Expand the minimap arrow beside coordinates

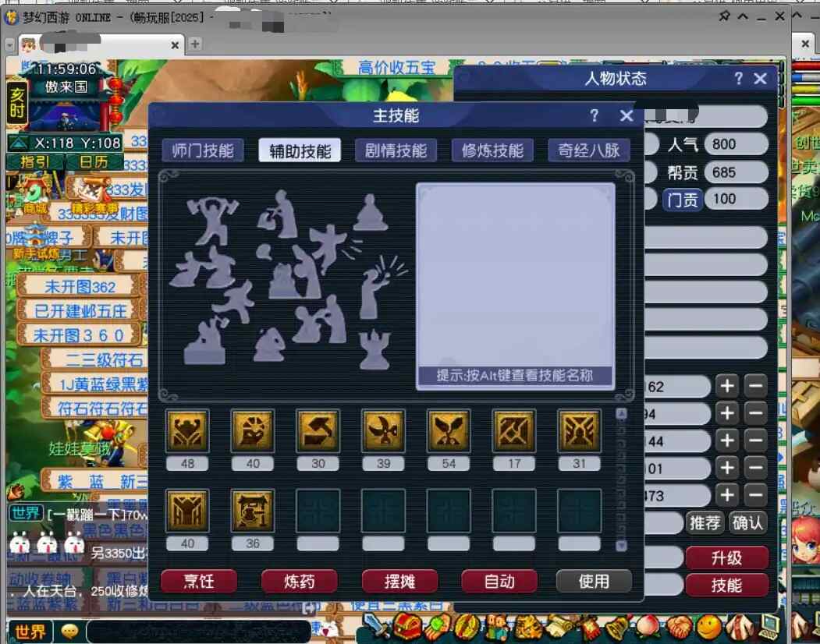19,143
